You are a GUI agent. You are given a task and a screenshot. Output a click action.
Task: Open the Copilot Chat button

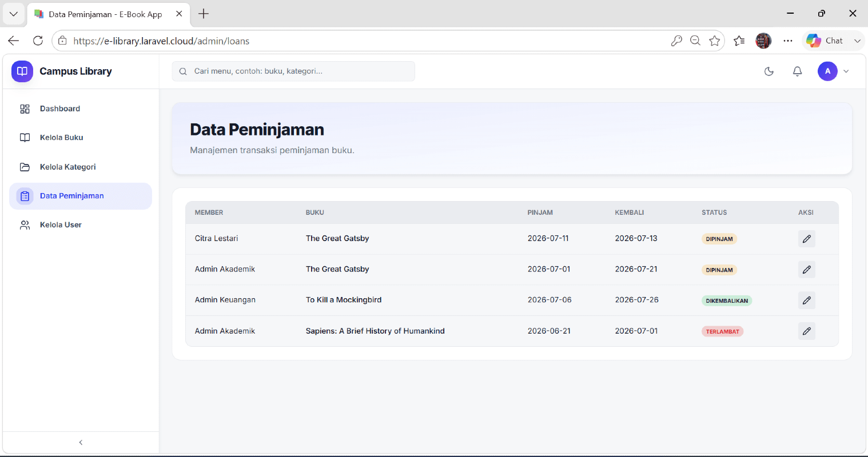click(x=825, y=41)
